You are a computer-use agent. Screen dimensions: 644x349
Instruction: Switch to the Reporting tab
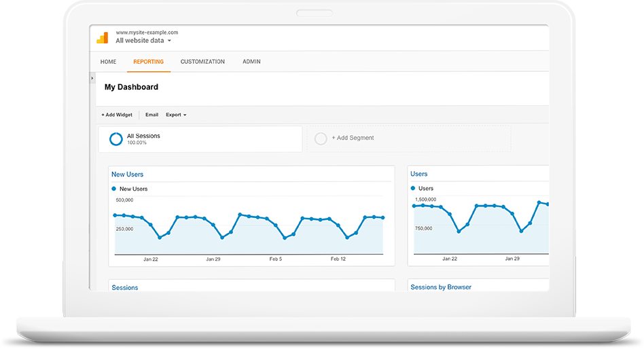pos(148,62)
